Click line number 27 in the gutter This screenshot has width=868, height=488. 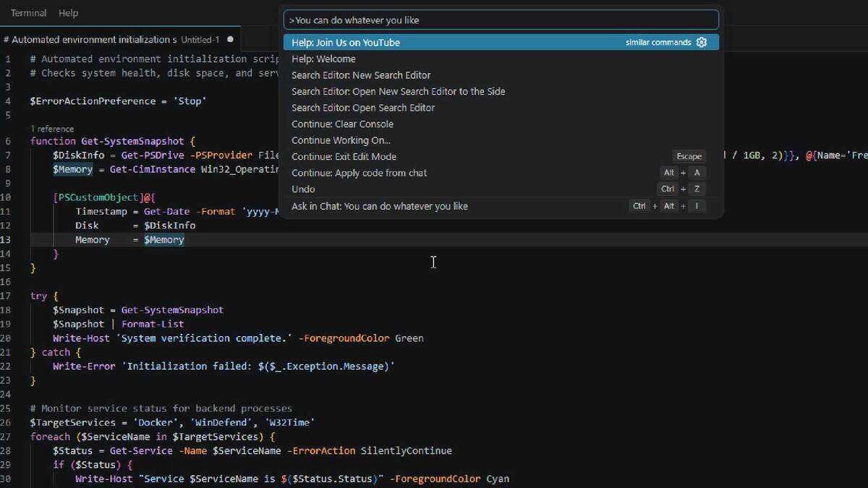pyautogui.click(x=6, y=437)
